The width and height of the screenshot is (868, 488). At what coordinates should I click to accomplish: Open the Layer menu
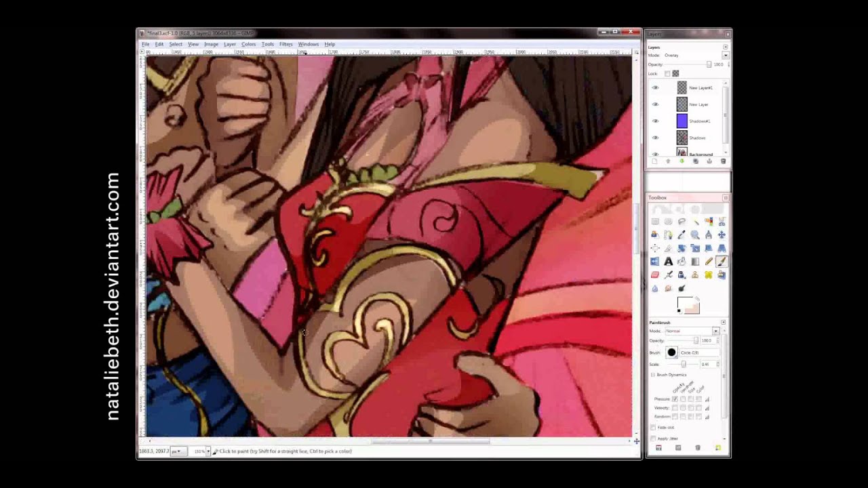click(x=230, y=44)
